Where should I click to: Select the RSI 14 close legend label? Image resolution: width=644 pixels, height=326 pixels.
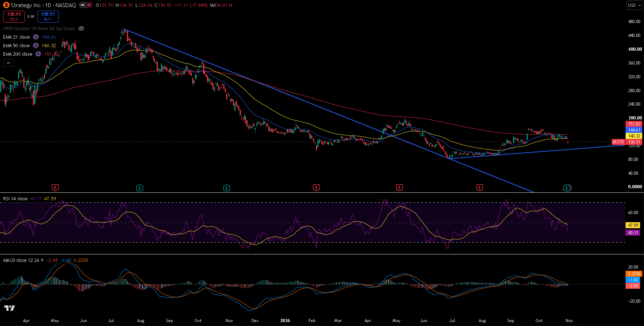pos(15,198)
